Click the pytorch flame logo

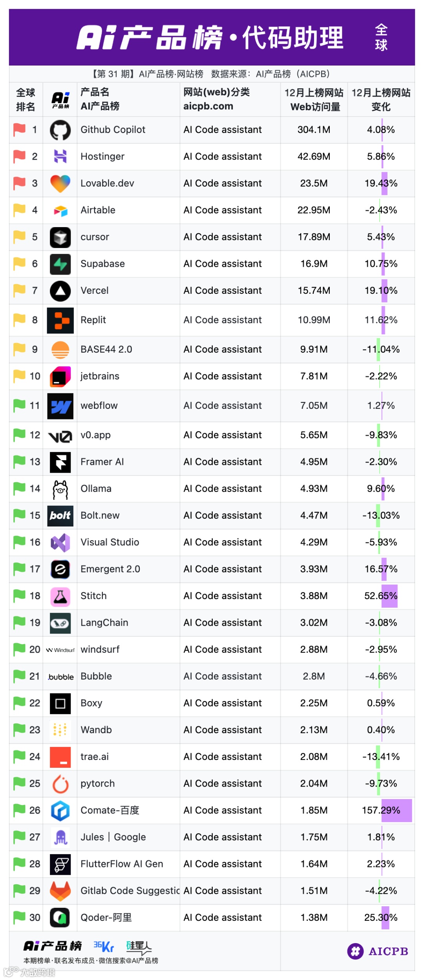click(60, 784)
